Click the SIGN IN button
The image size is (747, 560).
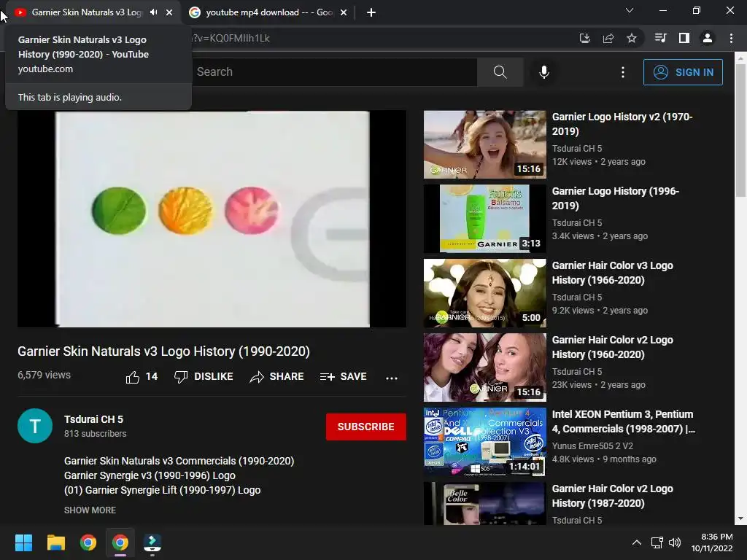tap(683, 72)
